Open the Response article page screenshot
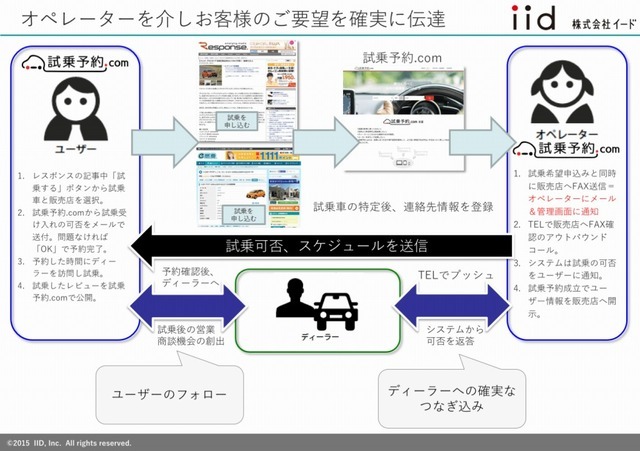The image size is (640, 451). [248, 91]
